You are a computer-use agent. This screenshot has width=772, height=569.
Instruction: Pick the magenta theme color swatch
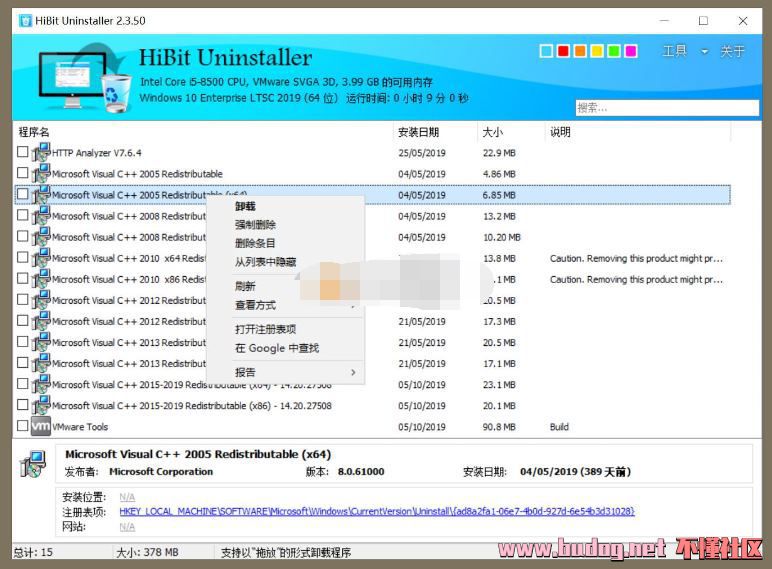pyautogui.click(x=631, y=51)
